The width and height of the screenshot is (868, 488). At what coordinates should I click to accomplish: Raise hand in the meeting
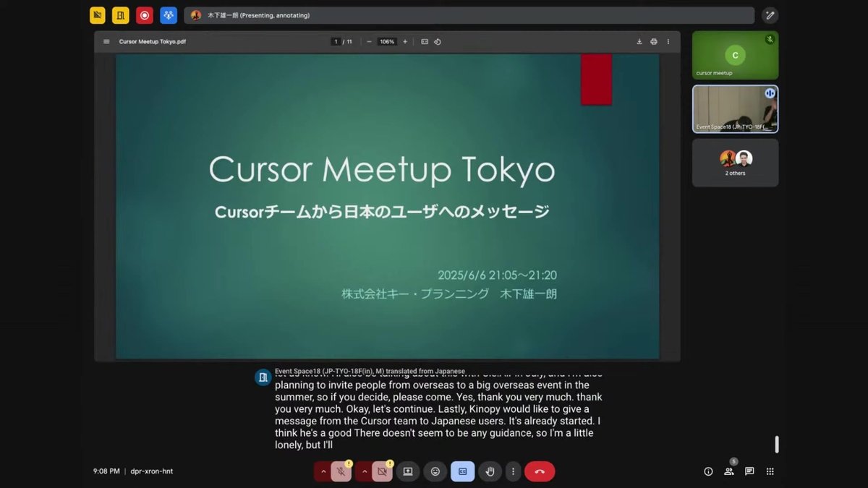tap(490, 471)
